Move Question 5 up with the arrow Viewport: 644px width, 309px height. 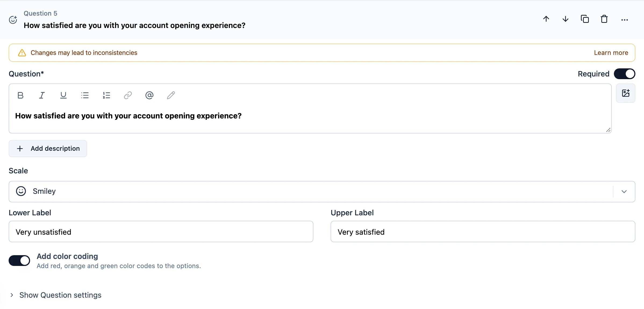(546, 19)
